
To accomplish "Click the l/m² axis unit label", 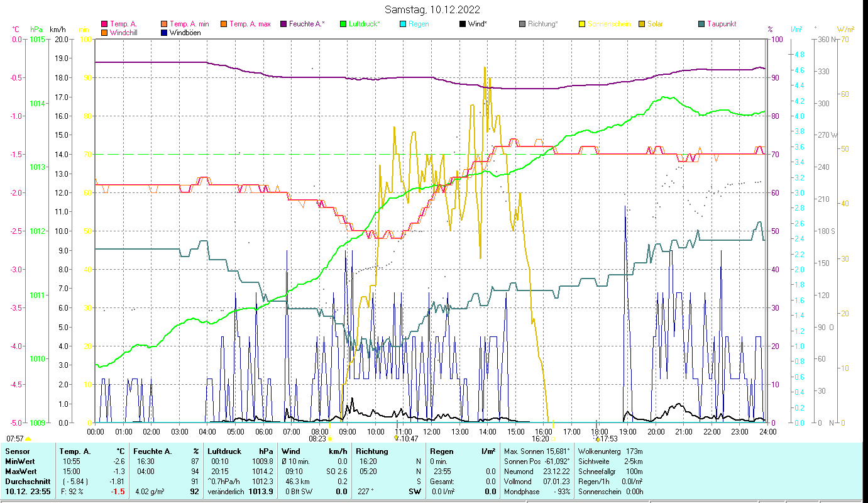I will [x=796, y=30].
